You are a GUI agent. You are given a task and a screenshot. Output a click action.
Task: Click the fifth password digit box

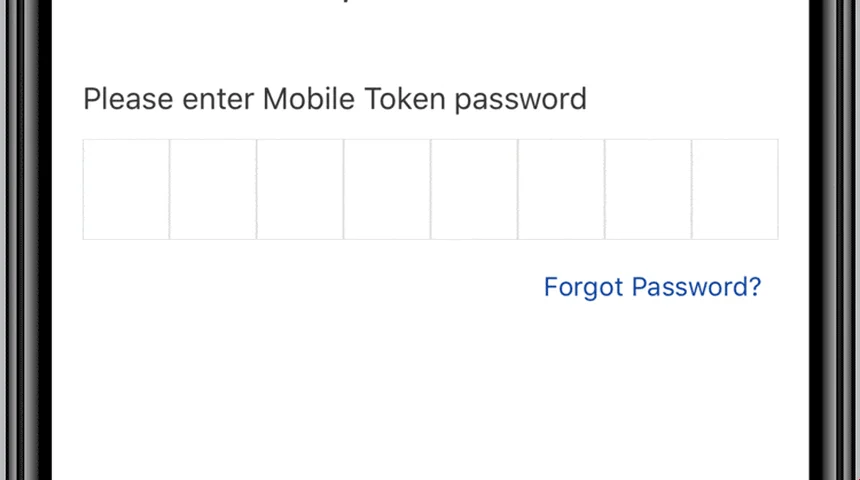click(x=474, y=189)
